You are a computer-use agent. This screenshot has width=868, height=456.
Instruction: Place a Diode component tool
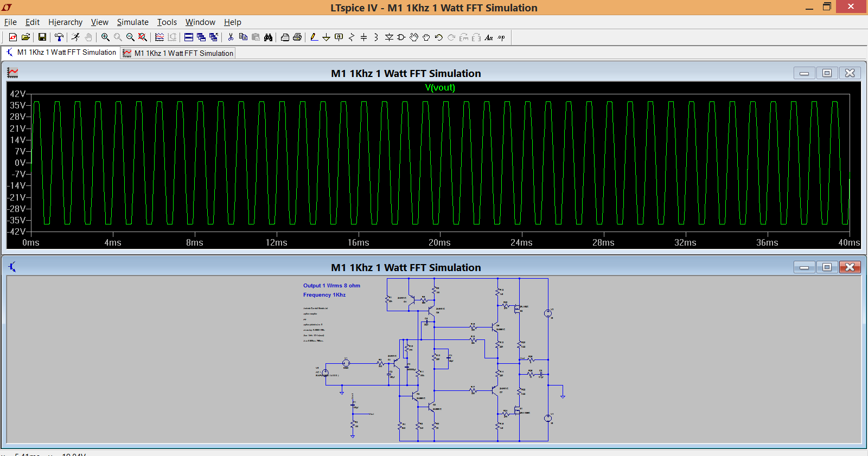389,37
